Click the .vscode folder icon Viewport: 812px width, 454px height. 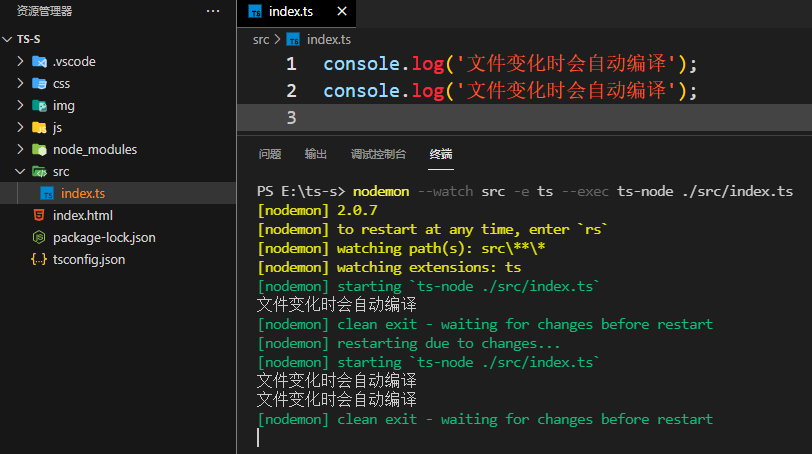click(39, 61)
